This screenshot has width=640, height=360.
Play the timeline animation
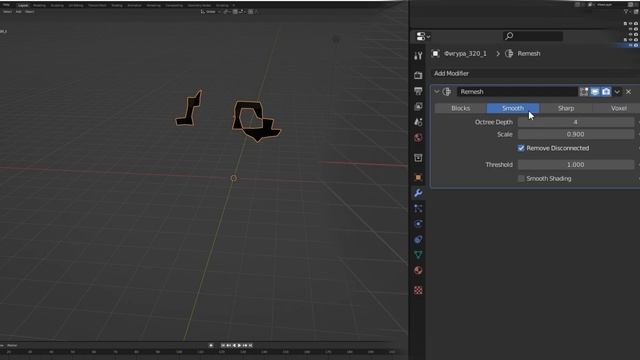tap(240, 346)
